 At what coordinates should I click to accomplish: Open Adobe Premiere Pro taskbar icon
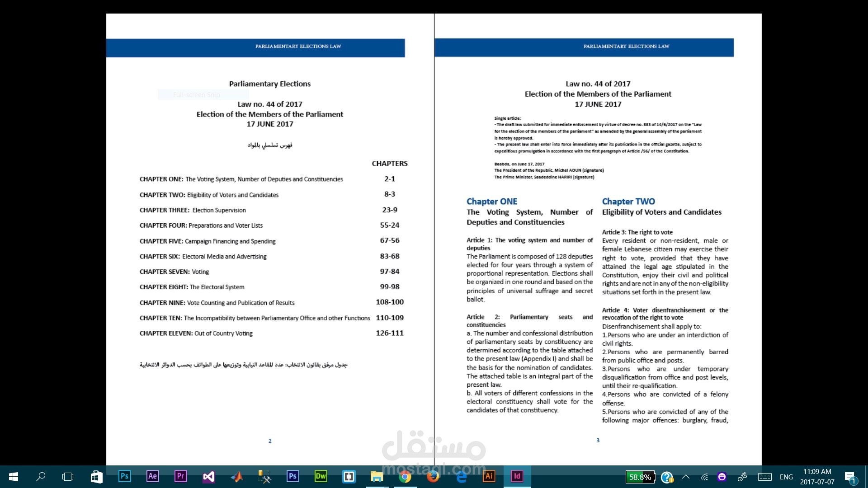pyautogui.click(x=180, y=476)
